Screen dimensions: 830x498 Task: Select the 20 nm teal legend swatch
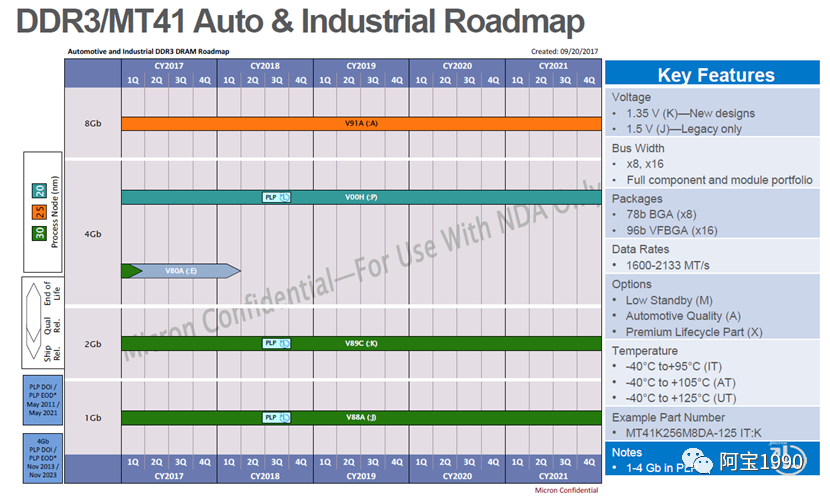click(40, 191)
